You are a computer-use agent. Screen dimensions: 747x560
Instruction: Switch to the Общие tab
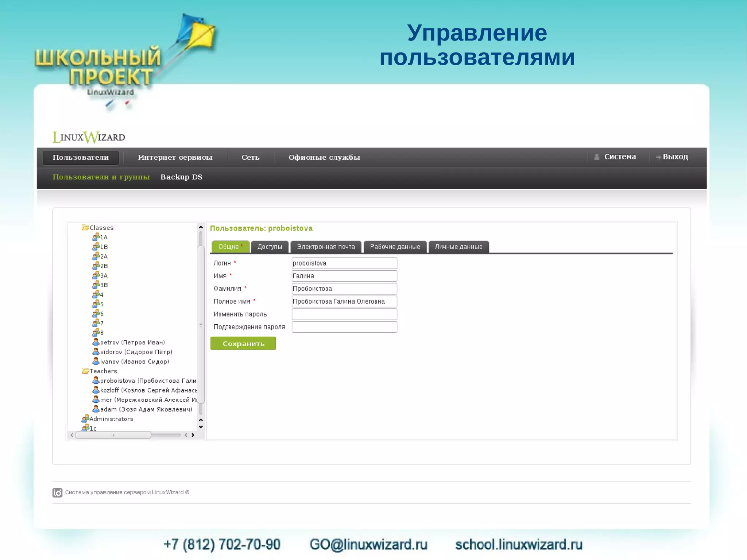(x=230, y=247)
